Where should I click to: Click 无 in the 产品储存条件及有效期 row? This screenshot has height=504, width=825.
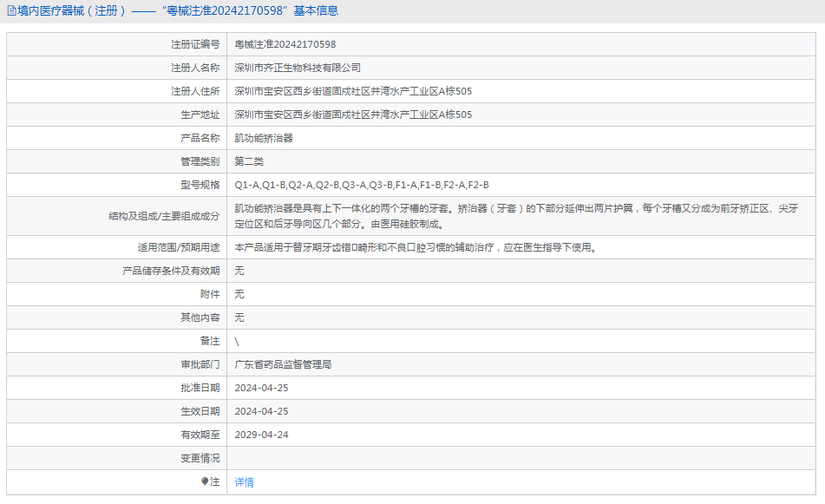pos(239,271)
